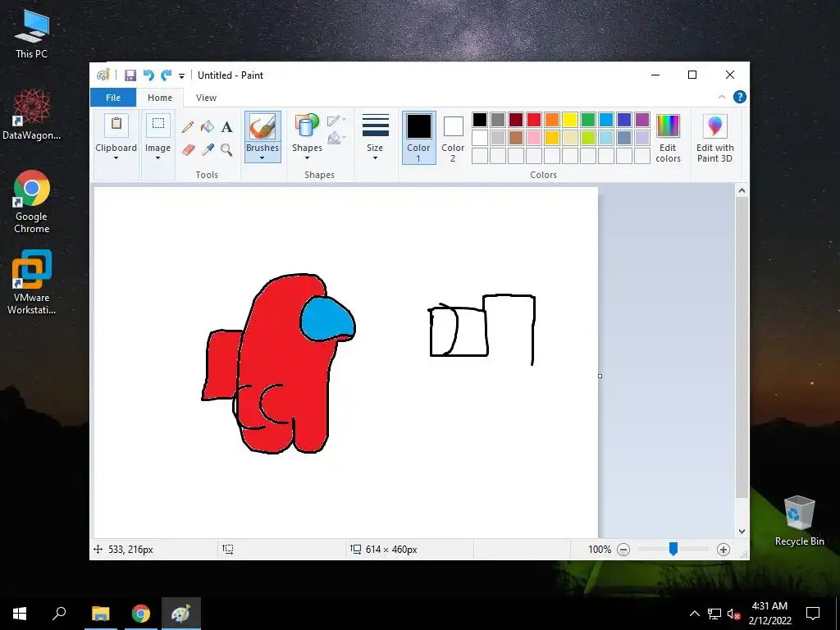Open taskbar Search

[x=59, y=614]
